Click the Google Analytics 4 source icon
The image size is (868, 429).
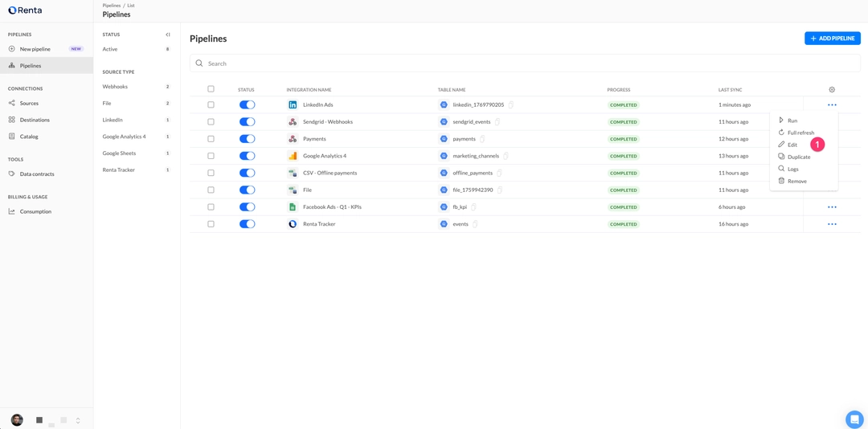(293, 156)
